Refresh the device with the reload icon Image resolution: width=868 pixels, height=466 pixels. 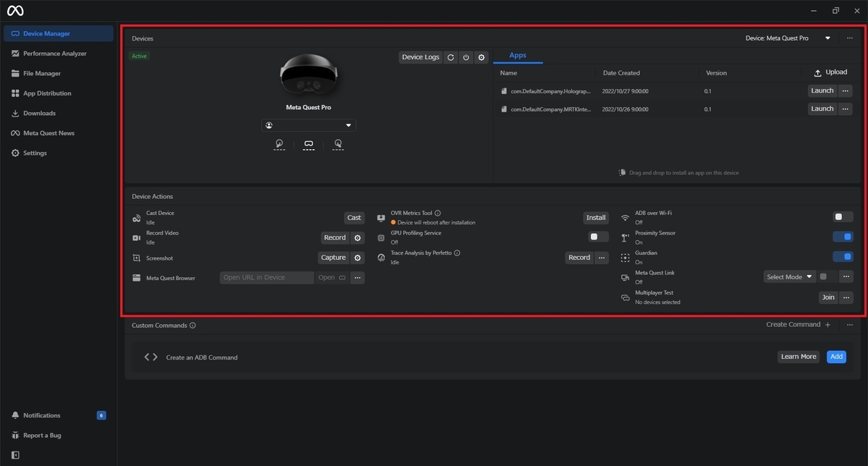point(451,57)
